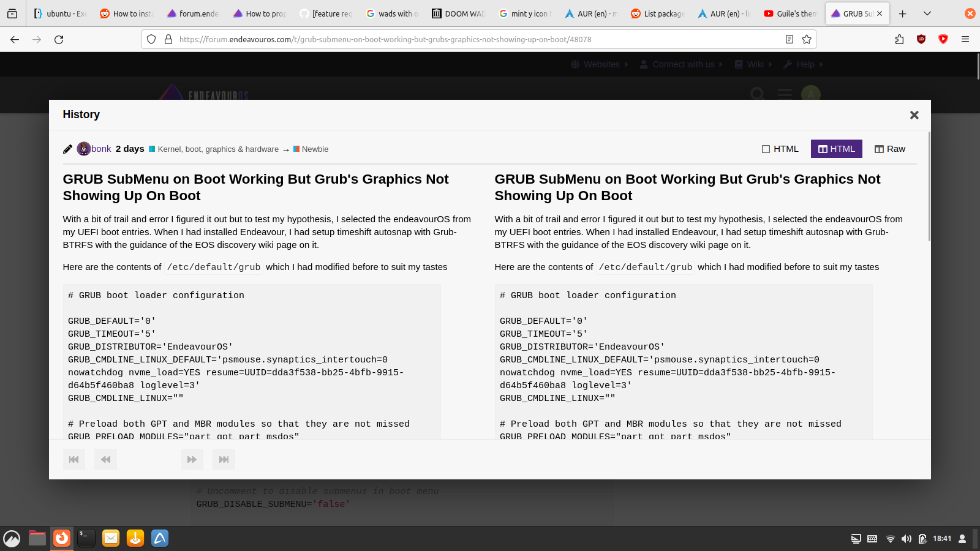This screenshot has width=980, height=551.
Task: Switch to the ubuntu - Ex tab
Action: click(x=60, y=13)
